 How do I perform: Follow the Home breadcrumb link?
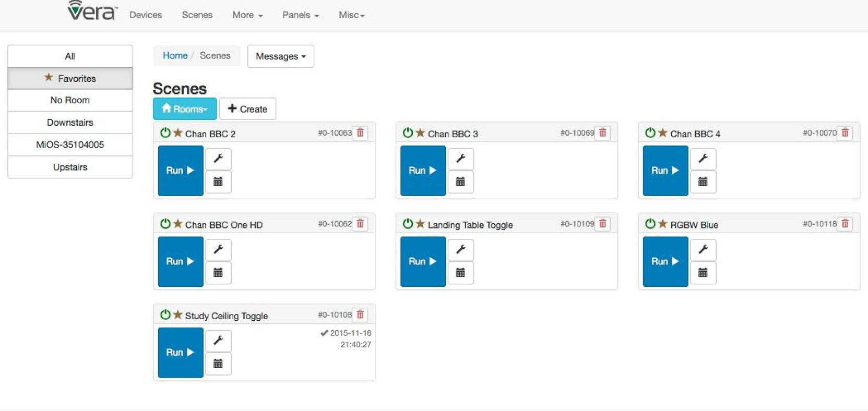point(175,55)
